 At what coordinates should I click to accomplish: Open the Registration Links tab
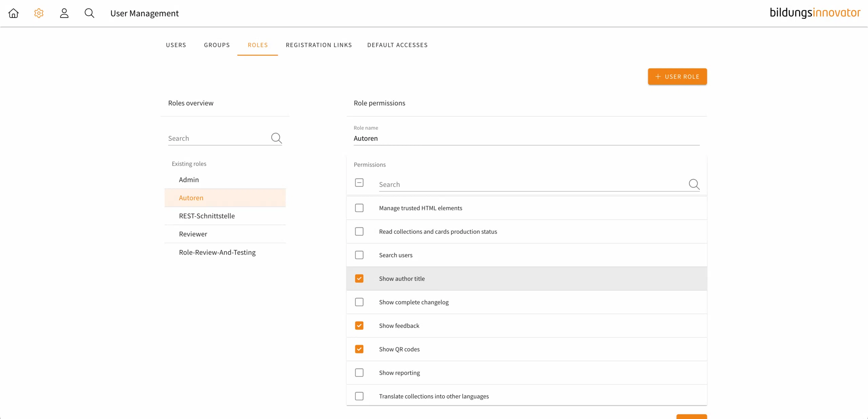(x=319, y=45)
